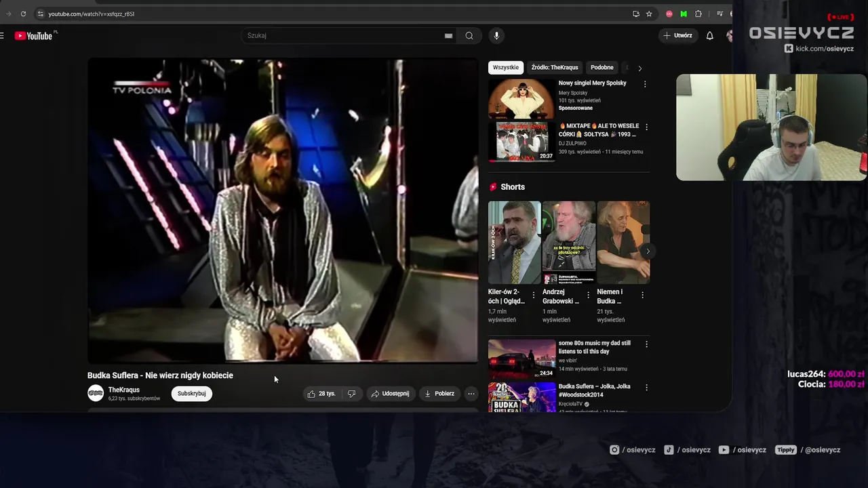
Task: Bookmark this page with the star icon
Action: [x=649, y=14]
